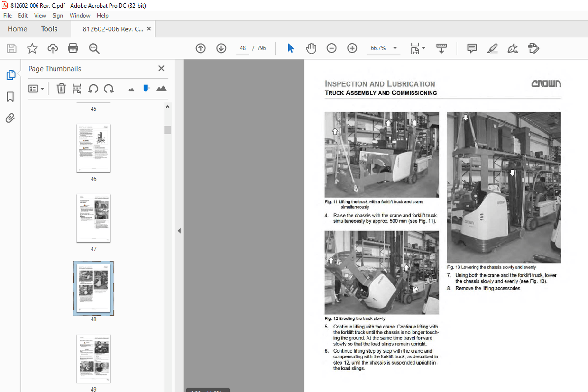The width and height of the screenshot is (588, 392).
Task: Select the Hand pan tool
Action: pos(311,48)
